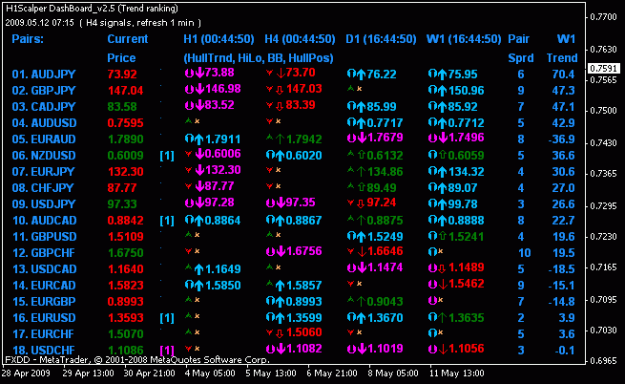The width and height of the screenshot is (625, 384).
Task: Select the blue up arrow before 0.6020
Action: pyautogui.click(x=280, y=156)
